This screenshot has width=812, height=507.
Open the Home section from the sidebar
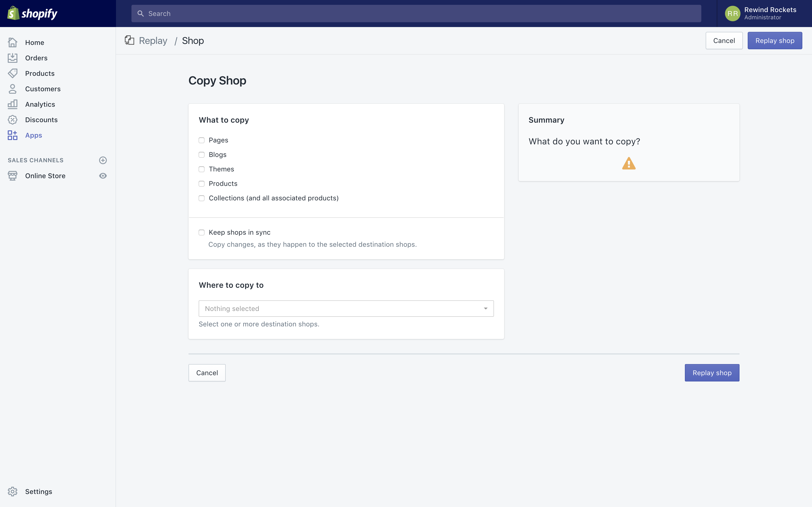coord(35,42)
